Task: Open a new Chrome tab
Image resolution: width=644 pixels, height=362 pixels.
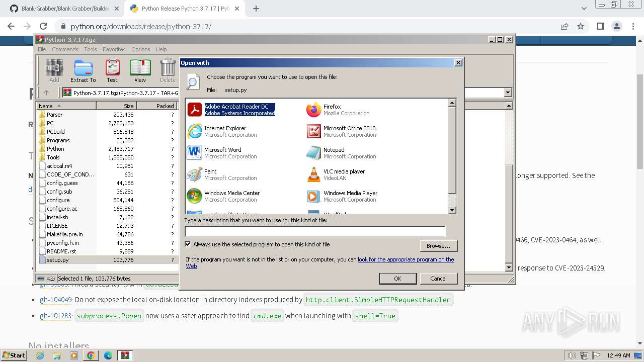Action: (x=256, y=9)
